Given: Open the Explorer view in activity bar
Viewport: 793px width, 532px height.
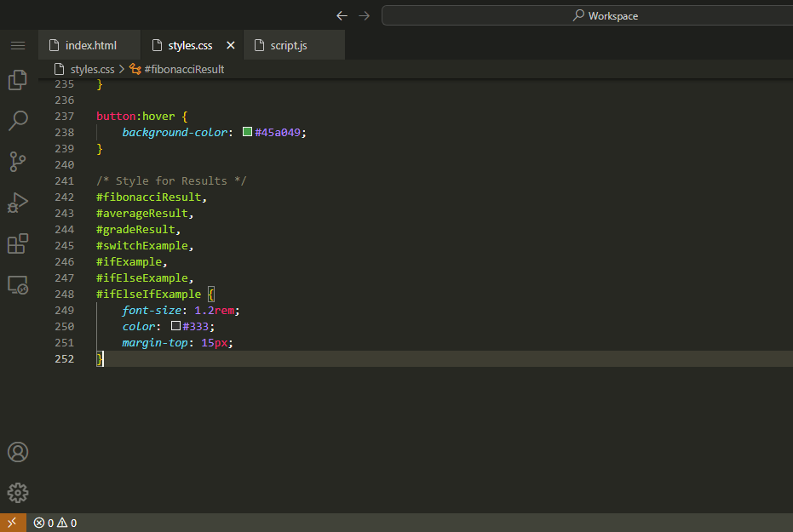Looking at the screenshot, I should point(18,80).
